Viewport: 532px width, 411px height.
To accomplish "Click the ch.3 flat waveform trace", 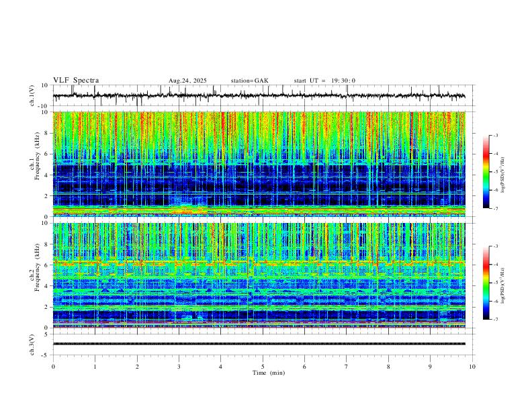I will click(259, 344).
